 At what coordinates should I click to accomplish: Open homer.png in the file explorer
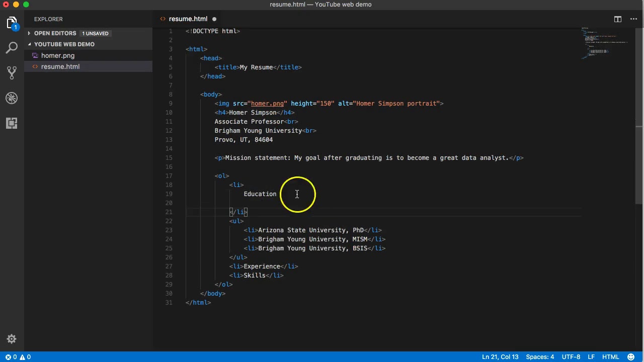coord(58,55)
